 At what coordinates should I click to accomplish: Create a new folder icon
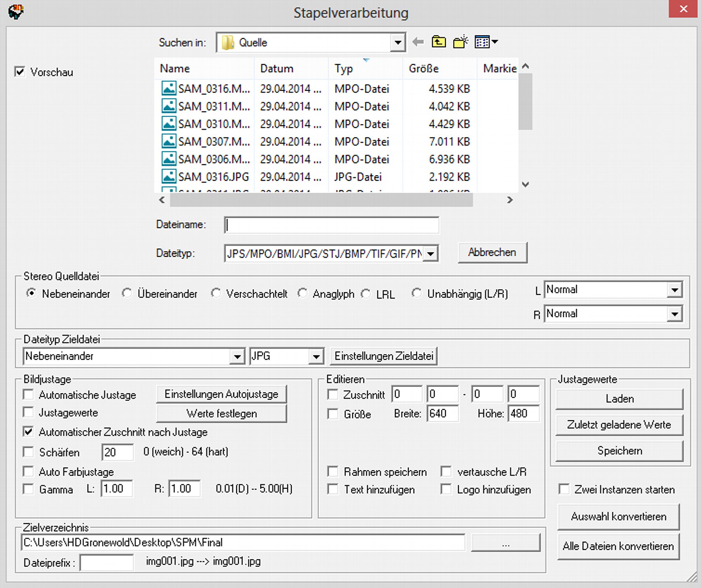[x=461, y=42]
